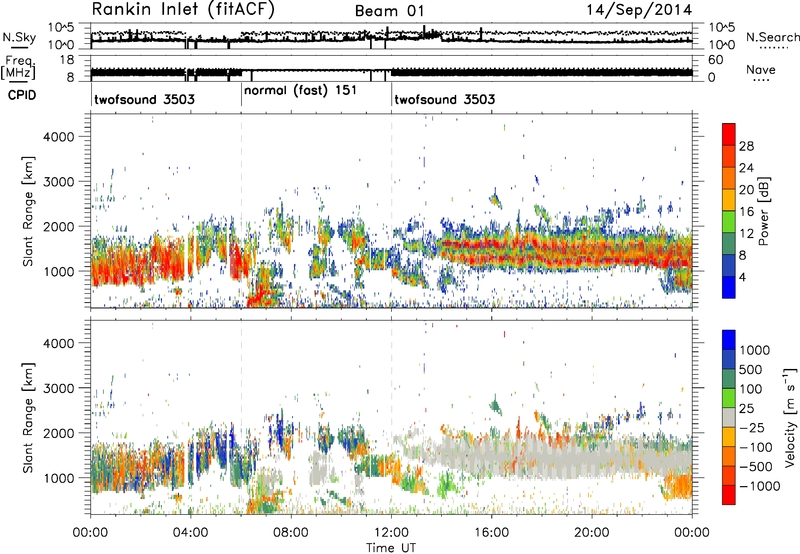This screenshot has height=554, width=800.
Task: Click the 'Power [dB]' colorbar label
Action: [763, 211]
